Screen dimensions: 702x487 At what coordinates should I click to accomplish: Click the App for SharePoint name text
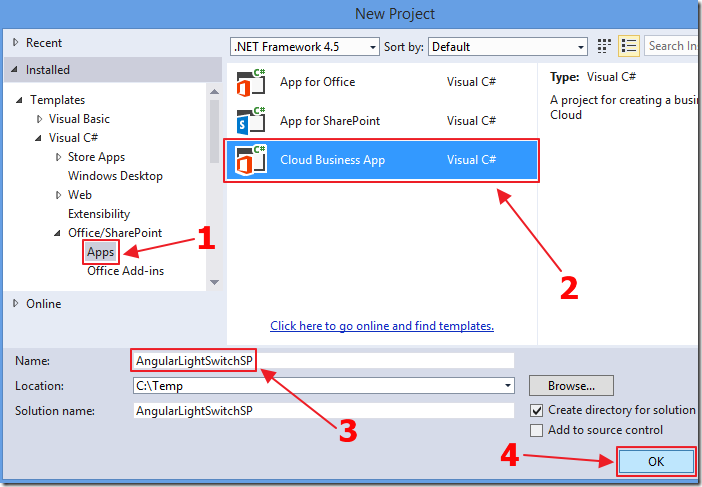point(330,121)
